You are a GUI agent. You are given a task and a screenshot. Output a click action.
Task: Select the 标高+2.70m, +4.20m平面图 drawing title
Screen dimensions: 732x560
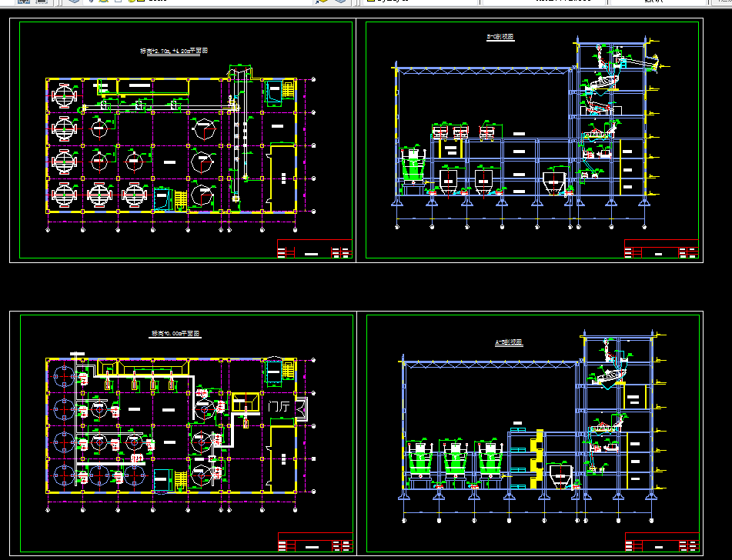(174, 51)
